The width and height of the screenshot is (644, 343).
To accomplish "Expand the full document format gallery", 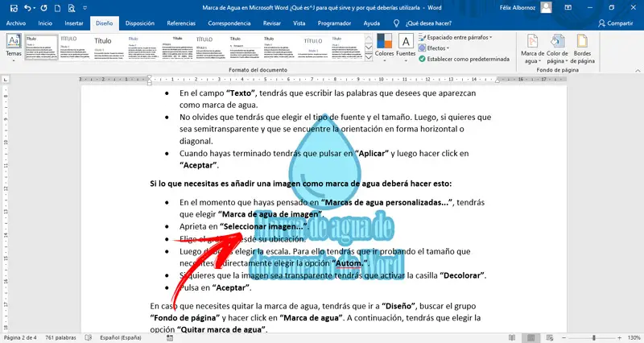I will click(x=369, y=57).
